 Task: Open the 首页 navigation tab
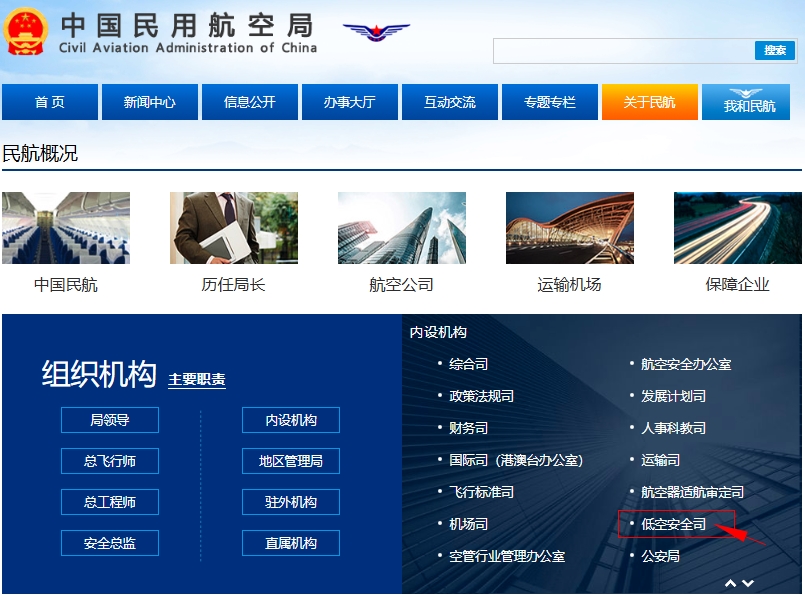pyautogui.click(x=50, y=102)
